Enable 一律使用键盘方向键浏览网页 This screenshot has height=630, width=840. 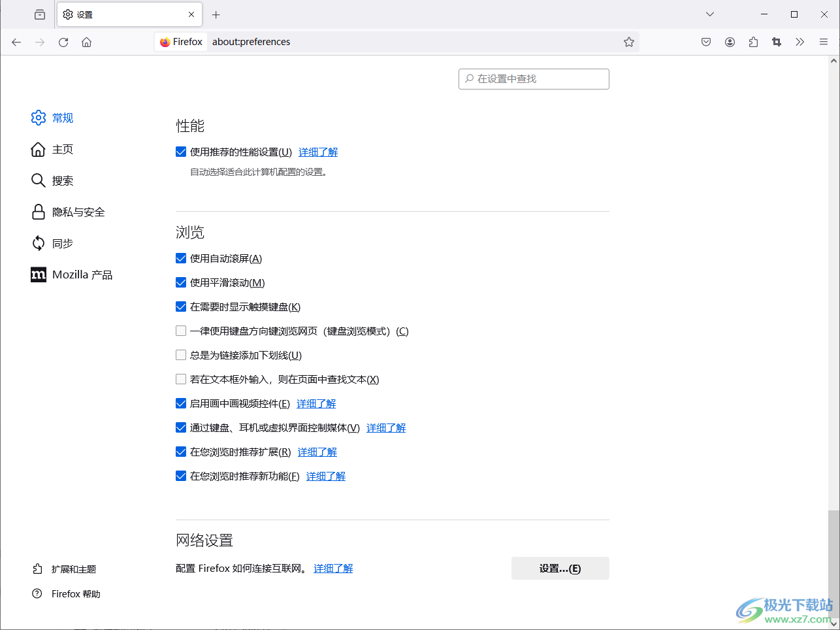click(x=181, y=331)
